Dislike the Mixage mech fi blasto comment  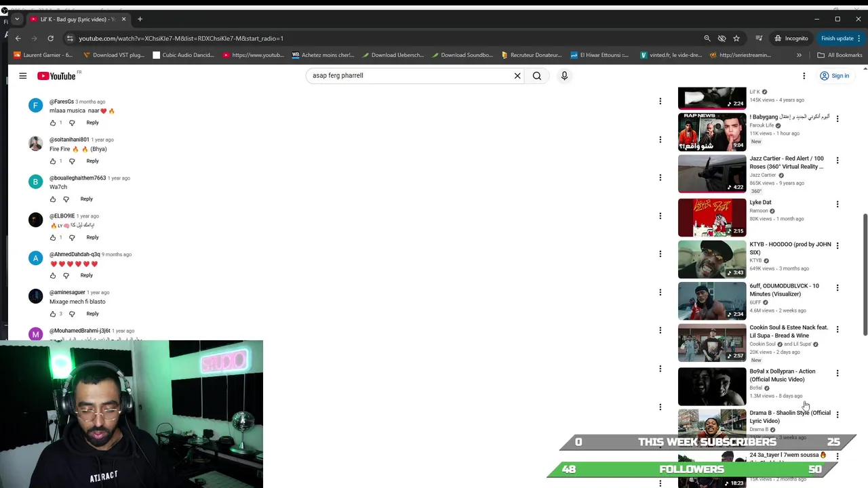(x=72, y=314)
